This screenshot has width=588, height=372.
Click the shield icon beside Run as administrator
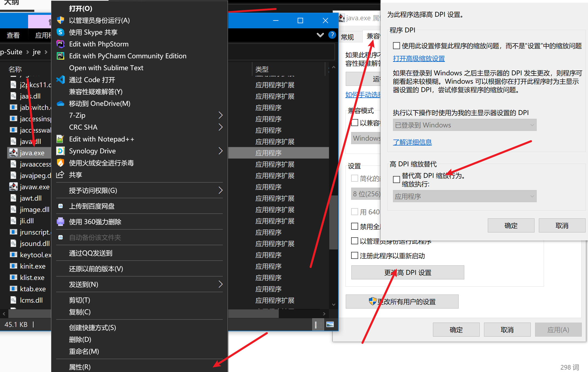tap(61, 20)
